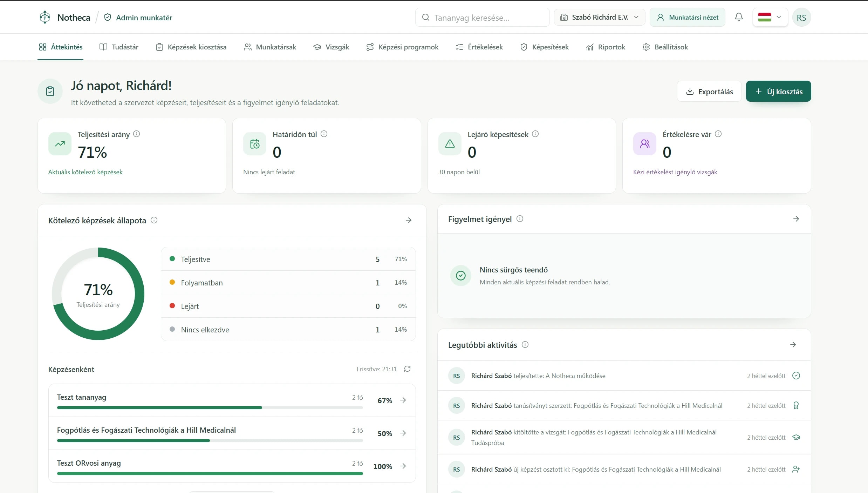Image resolution: width=868 pixels, height=493 pixels.
Task: Open the Riportok tab
Action: 606,47
